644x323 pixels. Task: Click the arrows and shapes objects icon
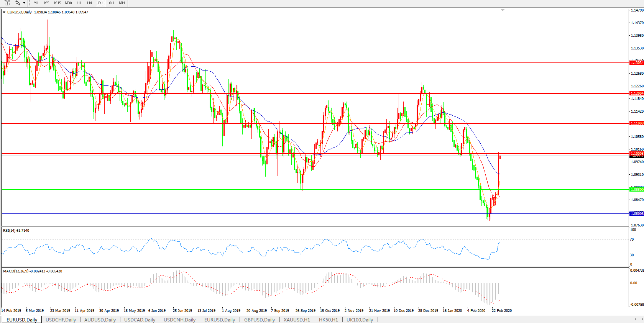click(x=18, y=3)
